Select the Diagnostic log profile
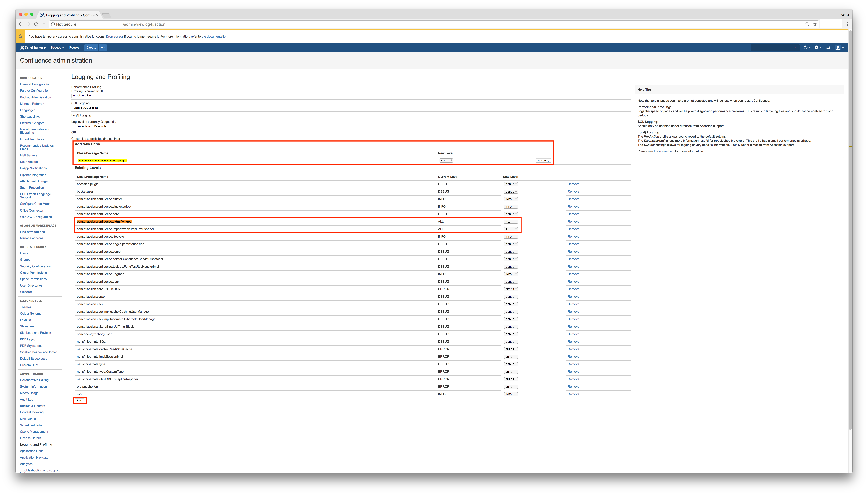The image size is (868, 495). (x=101, y=126)
